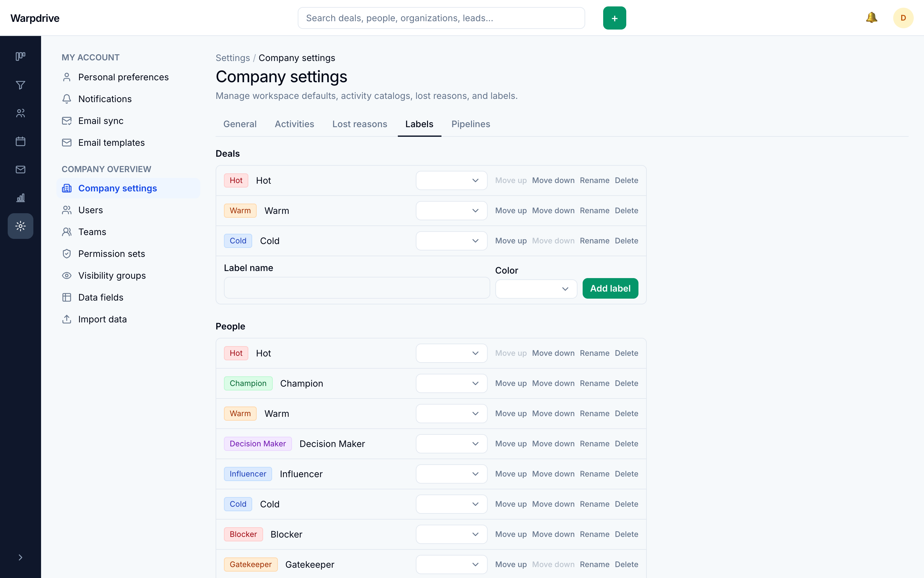Open Visibility groups in the settings menu
The height and width of the screenshot is (578, 924).
[128, 275]
